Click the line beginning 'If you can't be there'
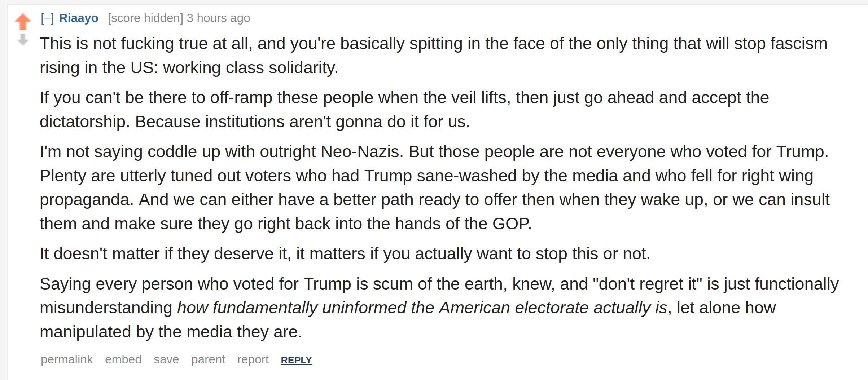Screen dimensions: 868x380 [x=404, y=97]
